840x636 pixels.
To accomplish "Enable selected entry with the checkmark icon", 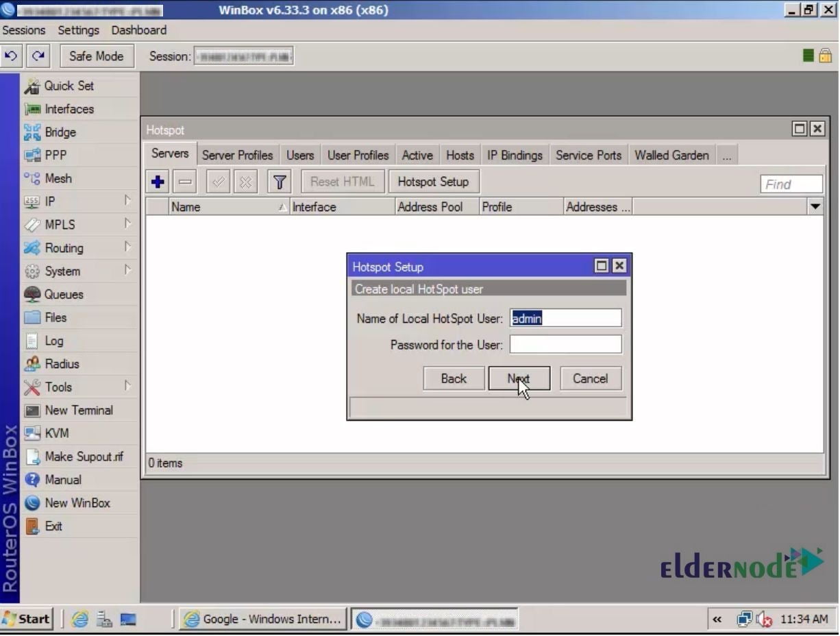I will pyautogui.click(x=217, y=181).
